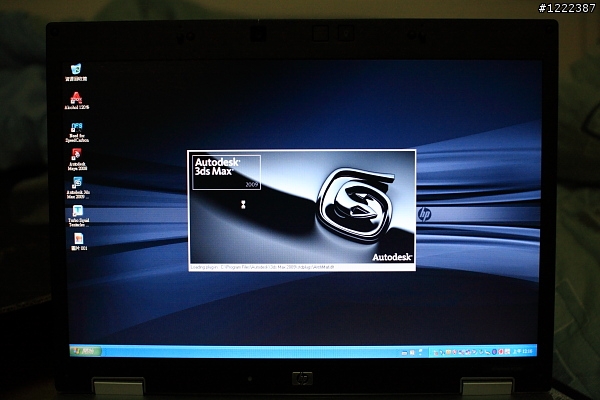The image size is (600, 400).
Task: Launch the Alcohol 120% desktop shortcut
Action: 76,101
